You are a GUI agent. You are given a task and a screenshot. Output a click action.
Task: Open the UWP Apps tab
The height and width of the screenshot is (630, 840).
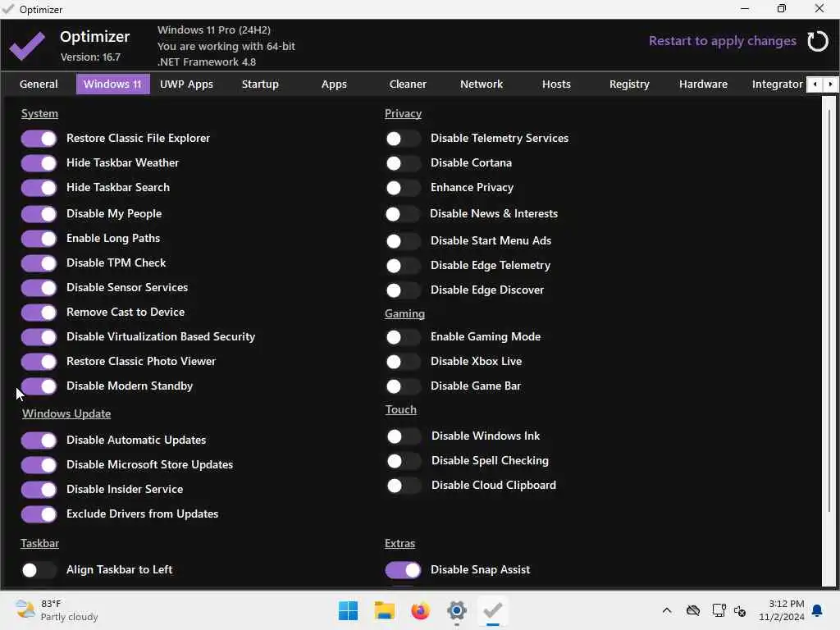186,84
